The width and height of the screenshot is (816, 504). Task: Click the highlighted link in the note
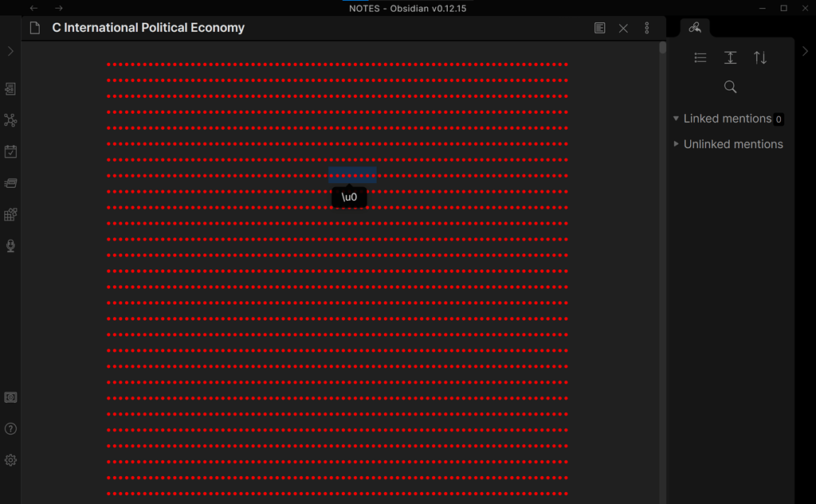point(351,174)
